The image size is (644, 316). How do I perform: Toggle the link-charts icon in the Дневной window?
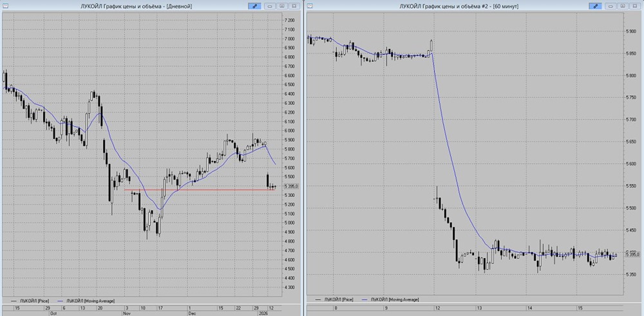(254, 6)
